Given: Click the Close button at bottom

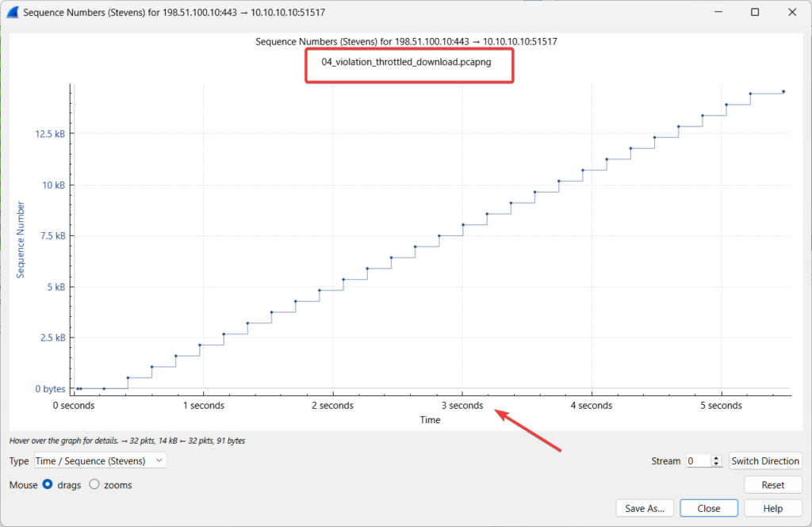Looking at the screenshot, I should (709, 508).
